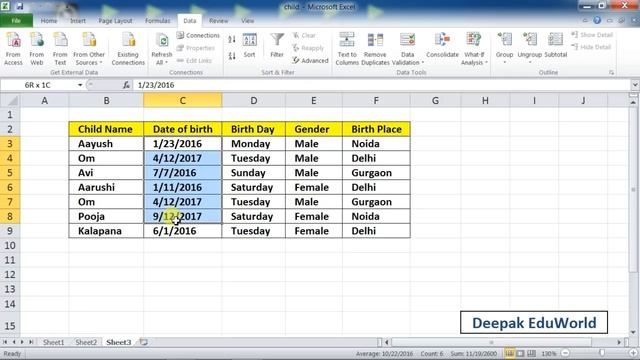Click the zoom in plus button
The width and height of the screenshot is (640, 360).
tap(633, 353)
